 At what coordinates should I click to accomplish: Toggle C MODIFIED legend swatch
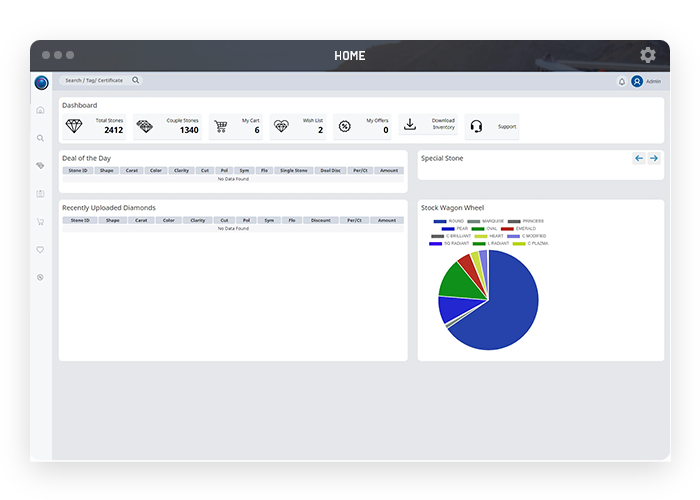coord(513,236)
